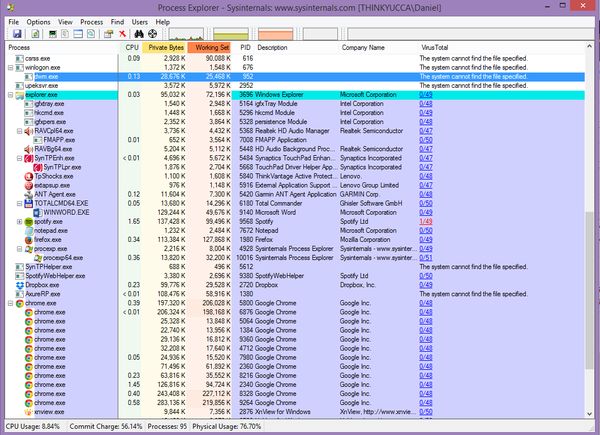Click the CPU Usage status bar entry
600x435 pixels.
coord(33,426)
